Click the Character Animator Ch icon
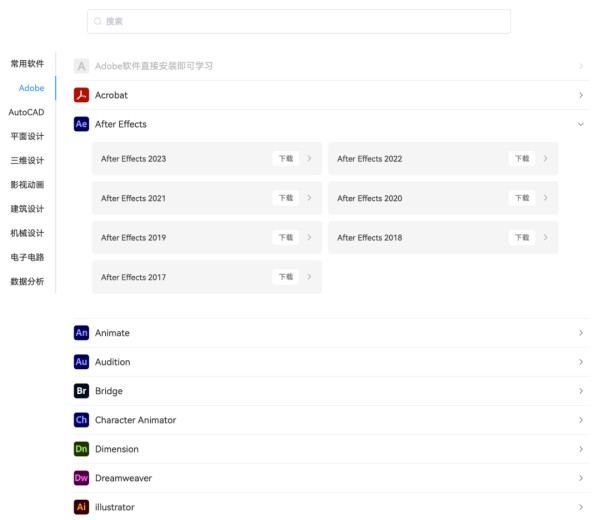This screenshot has height=520, width=600. click(x=81, y=420)
